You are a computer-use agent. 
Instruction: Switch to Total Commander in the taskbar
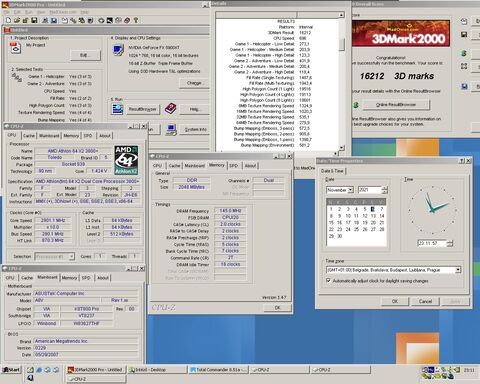click(x=218, y=369)
